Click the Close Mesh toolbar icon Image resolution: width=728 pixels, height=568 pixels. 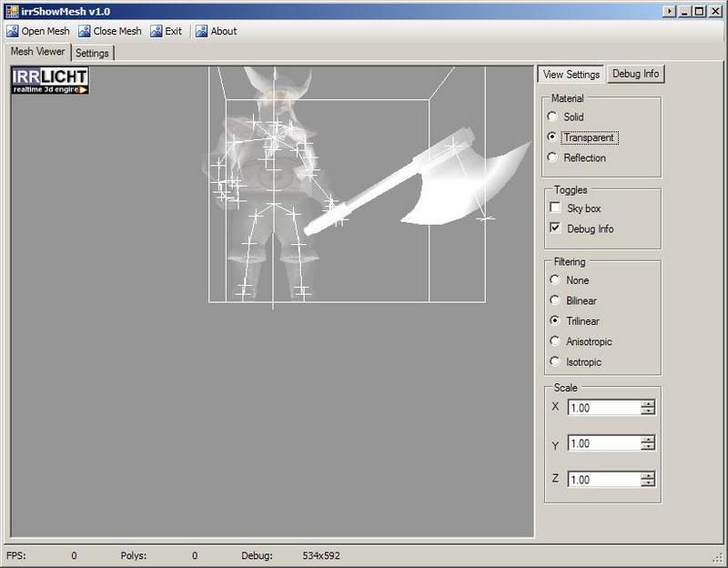[x=84, y=31]
